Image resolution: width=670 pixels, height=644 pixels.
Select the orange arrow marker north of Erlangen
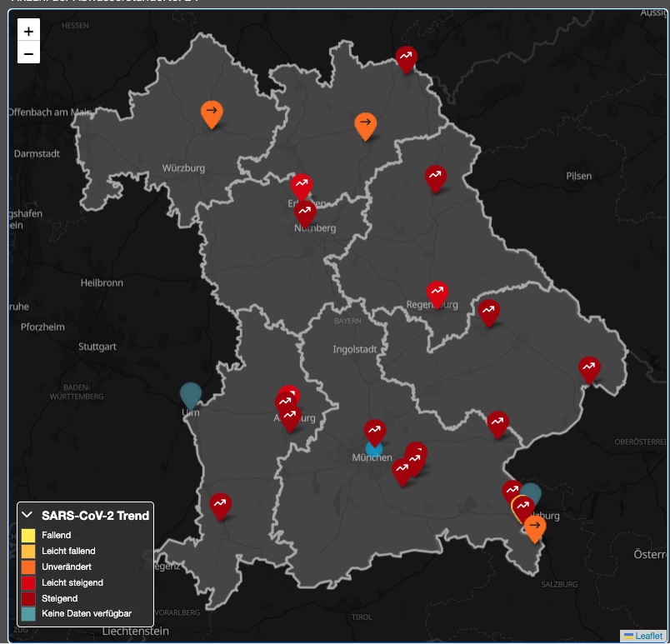[x=365, y=127]
